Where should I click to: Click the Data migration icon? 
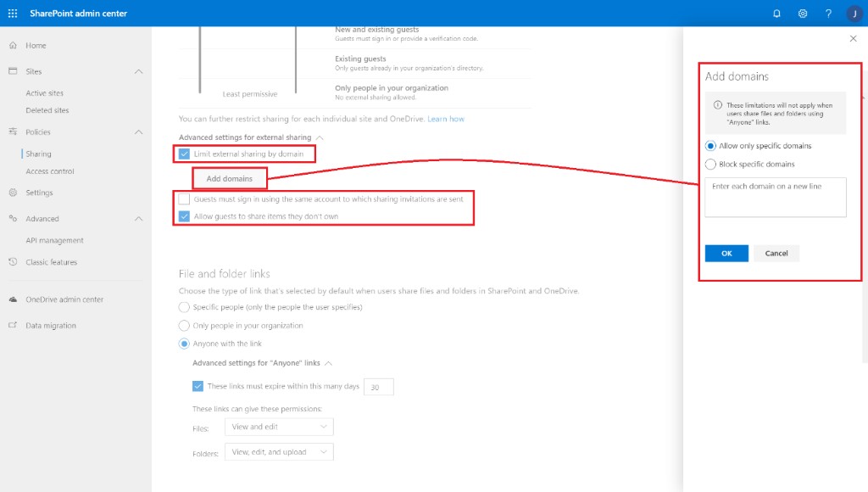pyautogui.click(x=13, y=326)
